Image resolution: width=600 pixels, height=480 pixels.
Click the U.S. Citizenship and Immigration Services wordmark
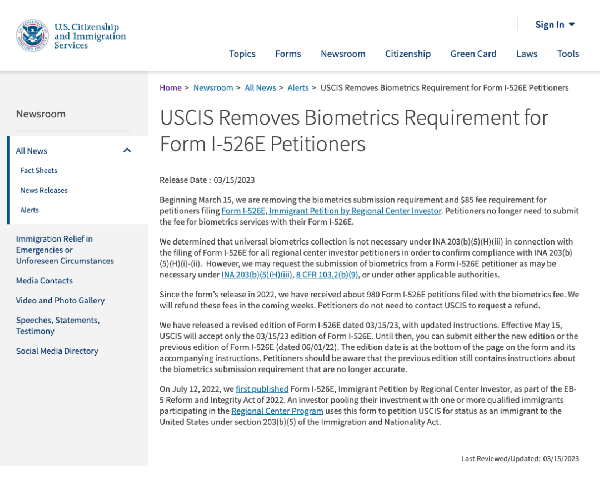pyautogui.click(x=90, y=36)
